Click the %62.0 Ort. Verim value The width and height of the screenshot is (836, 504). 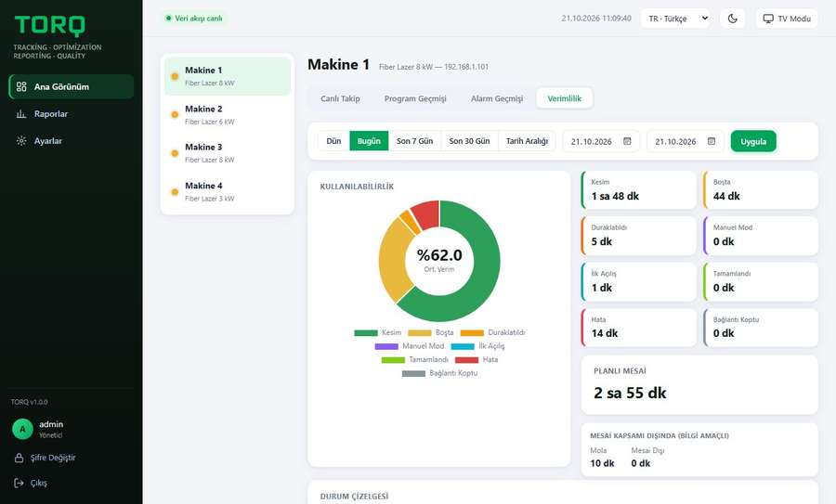(x=439, y=255)
